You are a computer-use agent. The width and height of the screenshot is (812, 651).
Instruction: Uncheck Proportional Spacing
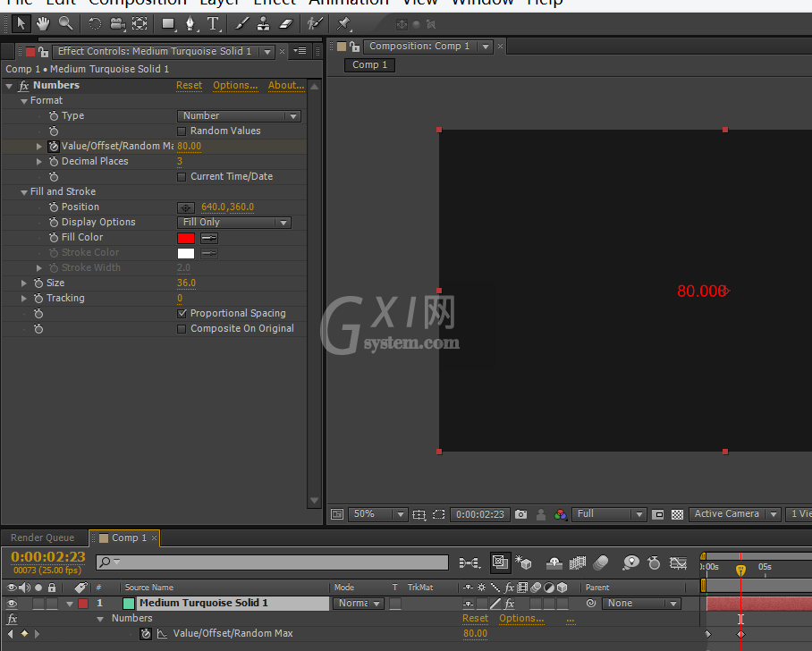182,313
